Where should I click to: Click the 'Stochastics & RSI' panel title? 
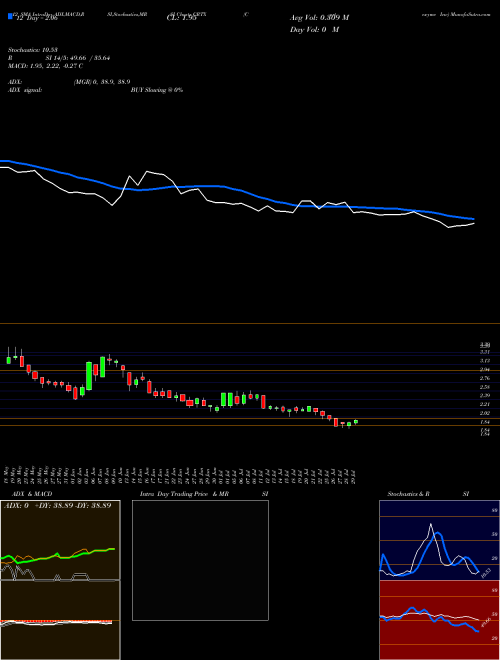tap(428, 494)
